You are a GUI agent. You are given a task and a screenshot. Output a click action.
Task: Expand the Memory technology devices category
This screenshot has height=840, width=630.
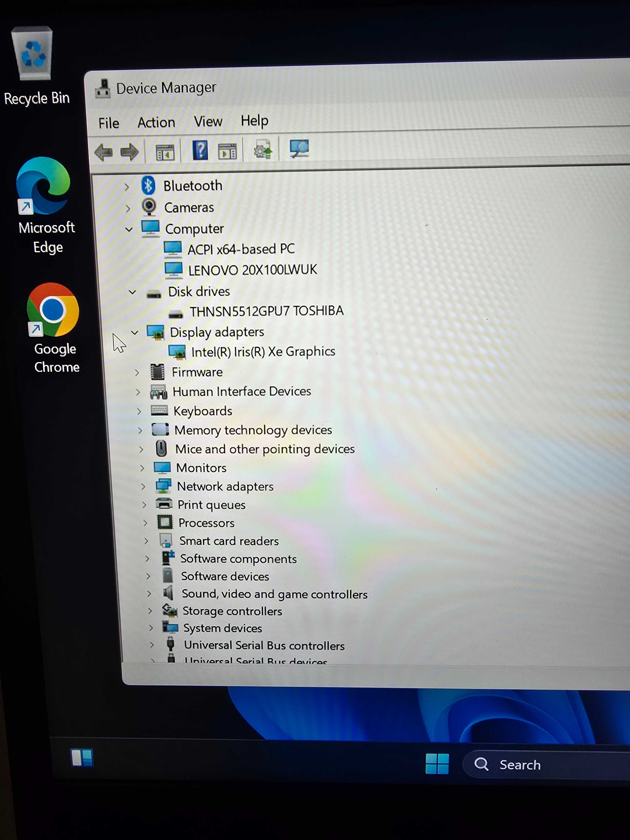click(x=140, y=430)
